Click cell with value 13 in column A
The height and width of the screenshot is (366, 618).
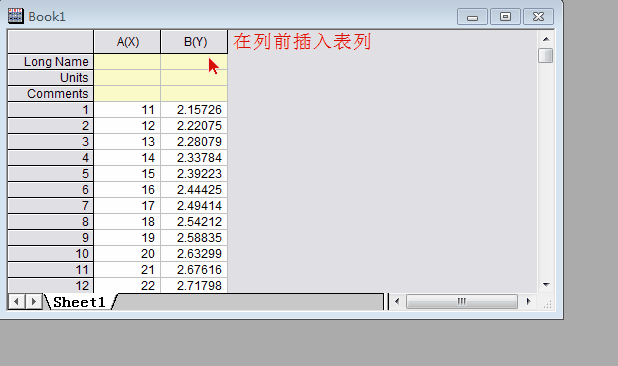(127, 142)
